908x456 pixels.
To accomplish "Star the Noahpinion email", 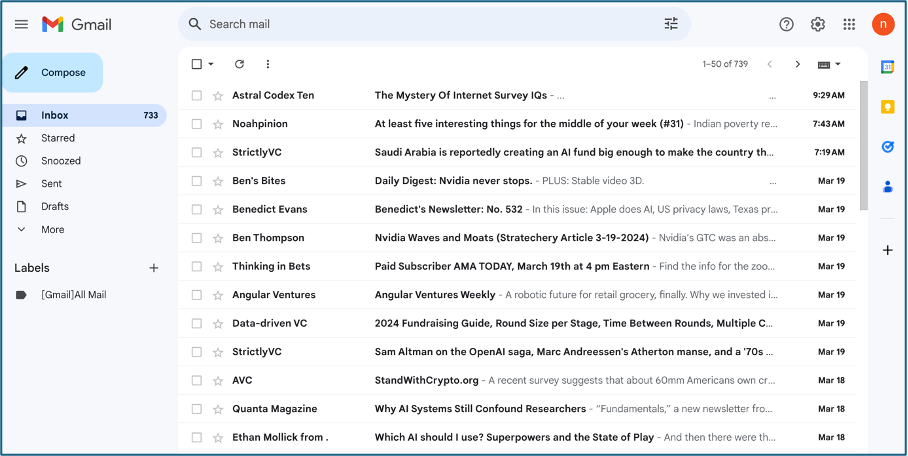I will pos(218,124).
